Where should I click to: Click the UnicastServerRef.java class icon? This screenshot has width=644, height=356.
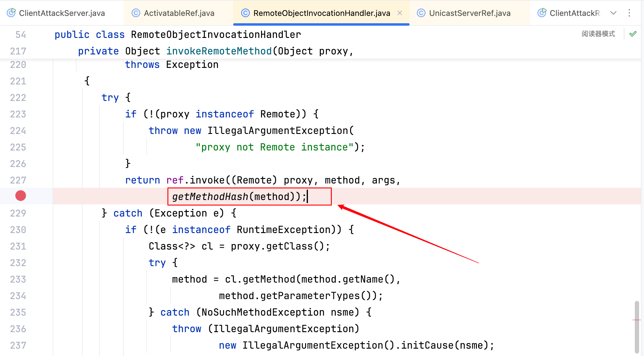point(421,13)
